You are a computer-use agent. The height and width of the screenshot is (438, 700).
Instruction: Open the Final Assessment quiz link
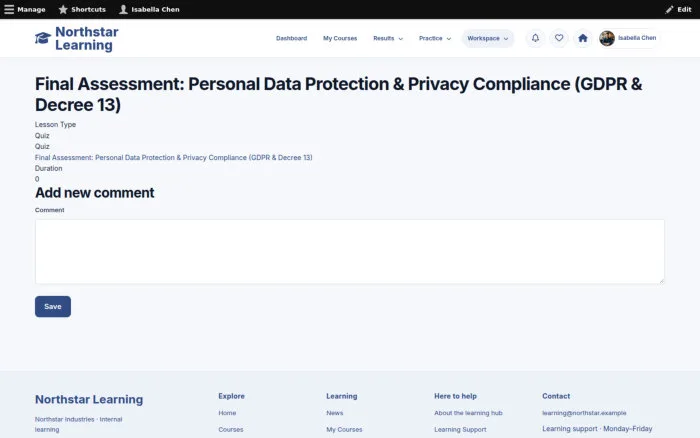click(x=174, y=158)
